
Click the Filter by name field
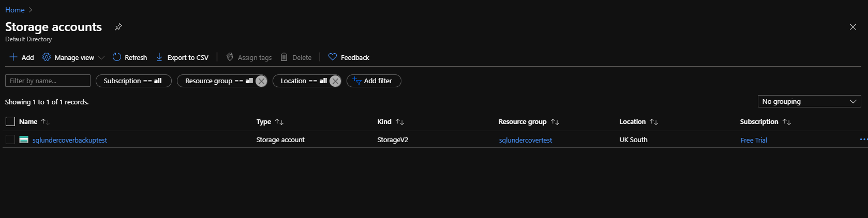click(48, 81)
